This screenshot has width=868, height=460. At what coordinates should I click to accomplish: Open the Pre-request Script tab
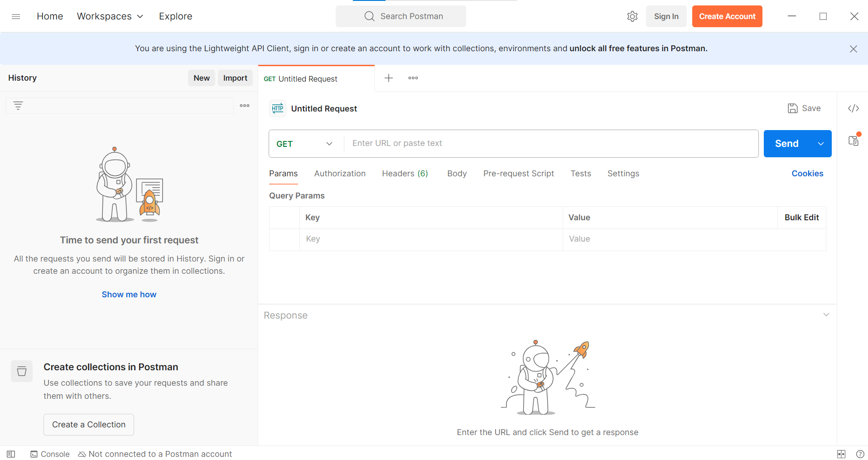(519, 174)
